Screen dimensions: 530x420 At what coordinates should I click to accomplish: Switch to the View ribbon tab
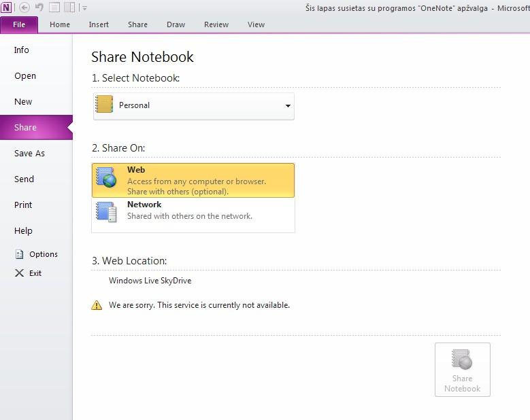256,24
